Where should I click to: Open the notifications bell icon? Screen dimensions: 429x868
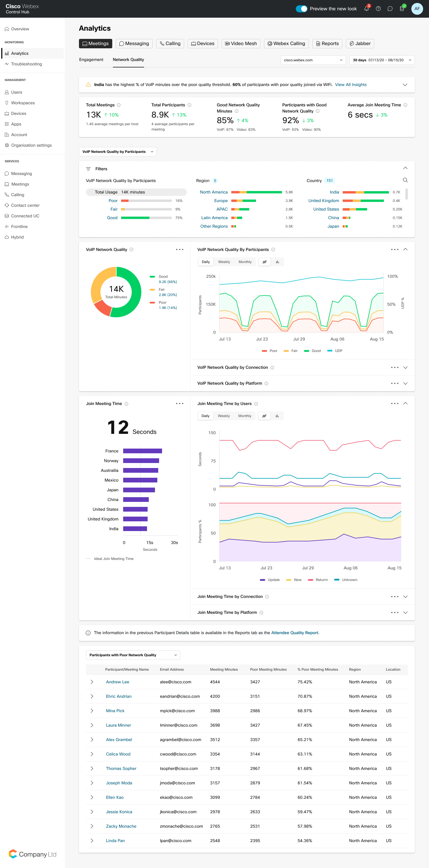pos(366,9)
